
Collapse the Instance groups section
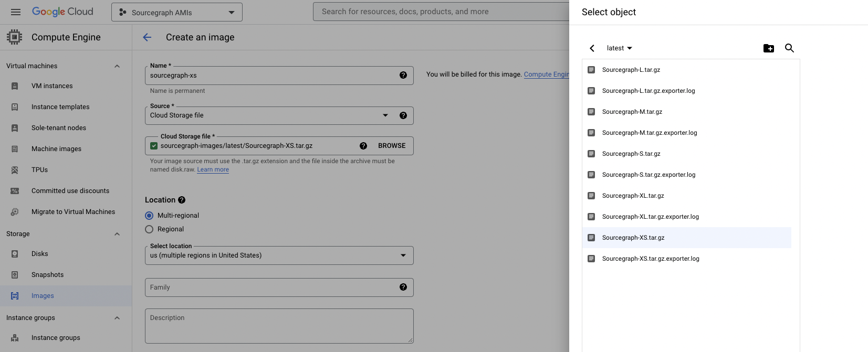(117, 318)
